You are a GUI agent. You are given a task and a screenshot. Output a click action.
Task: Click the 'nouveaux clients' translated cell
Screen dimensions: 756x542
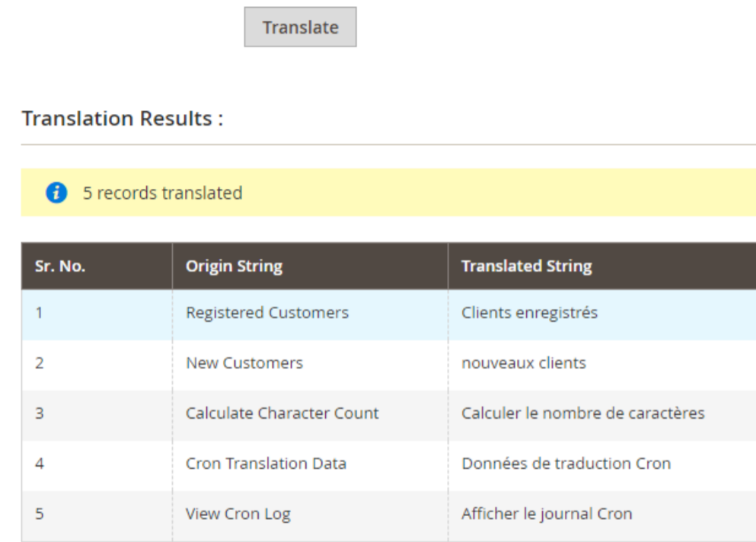tap(524, 363)
